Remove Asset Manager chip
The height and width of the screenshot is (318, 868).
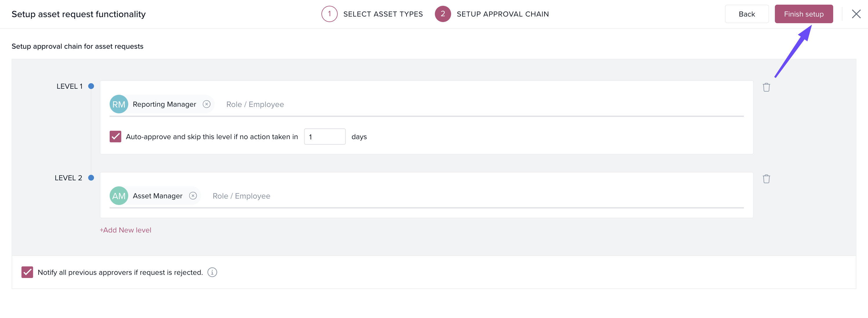[x=193, y=196]
